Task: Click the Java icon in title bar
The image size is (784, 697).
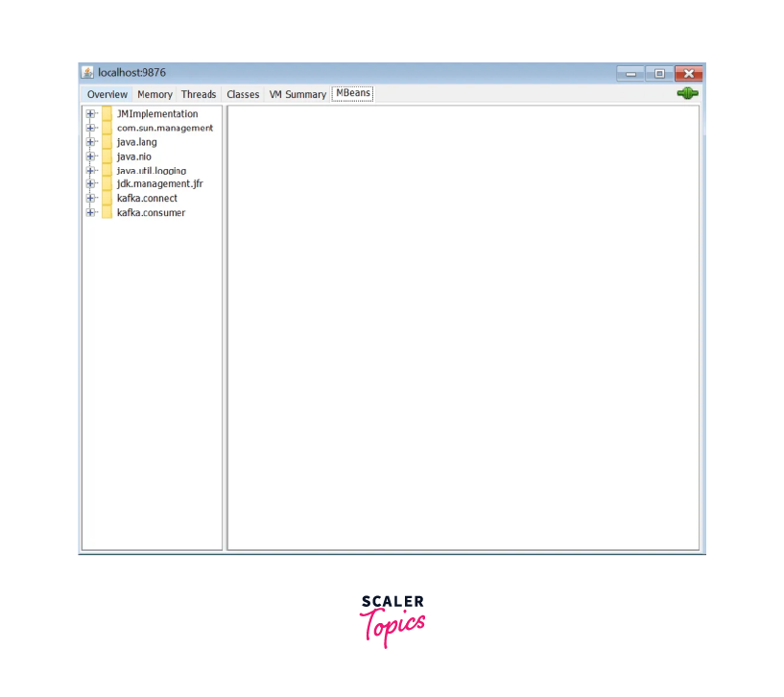Action: 88,73
